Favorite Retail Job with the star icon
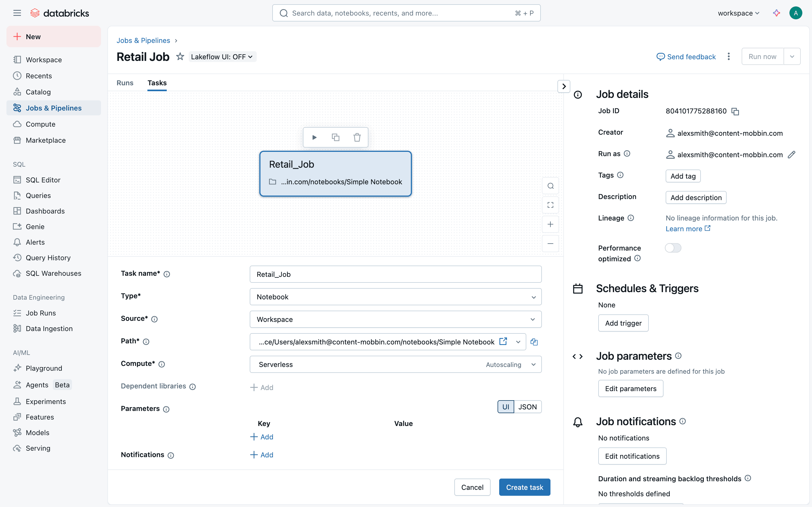 (x=180, y=57)
